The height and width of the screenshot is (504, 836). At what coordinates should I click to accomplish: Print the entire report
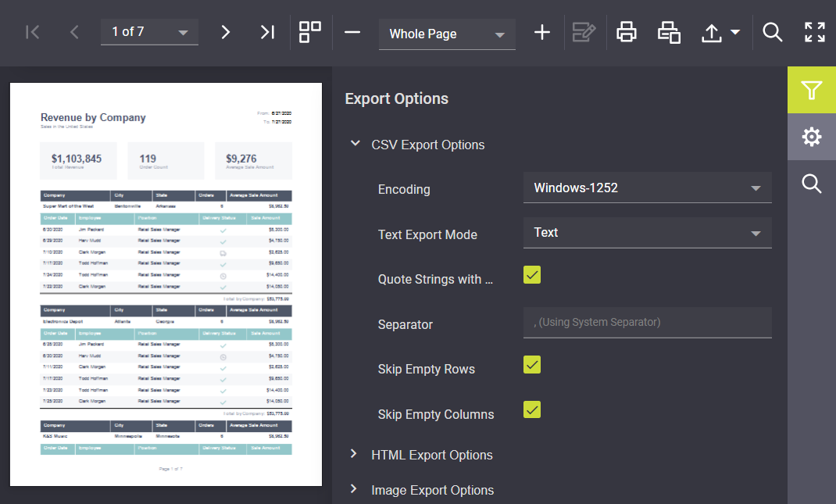pyautogui.click(x=627, y=32)
